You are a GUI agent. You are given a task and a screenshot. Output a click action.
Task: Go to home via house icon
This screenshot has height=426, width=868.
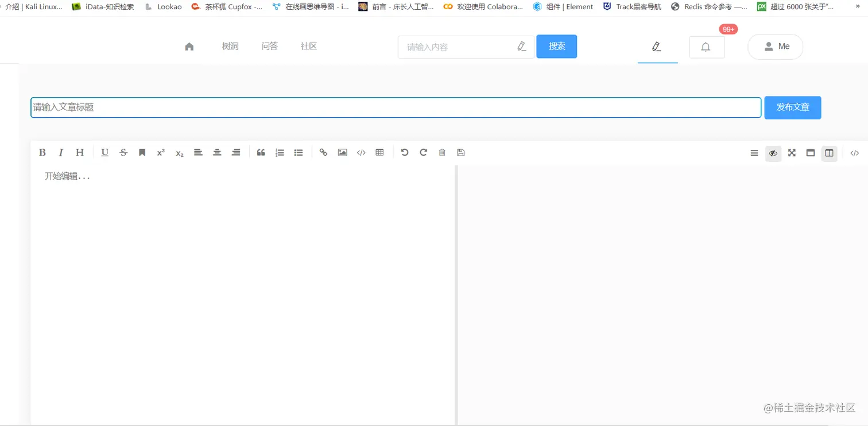(189, 47)
